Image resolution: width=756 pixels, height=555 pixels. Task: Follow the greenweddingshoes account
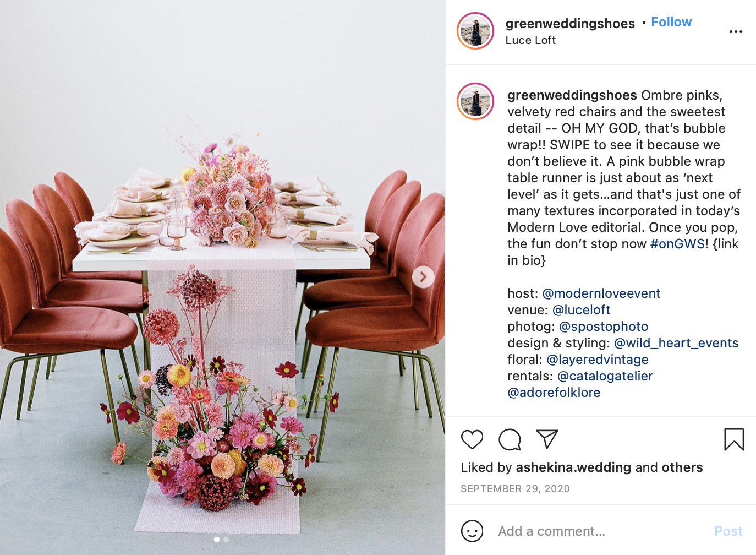[671, 22]
